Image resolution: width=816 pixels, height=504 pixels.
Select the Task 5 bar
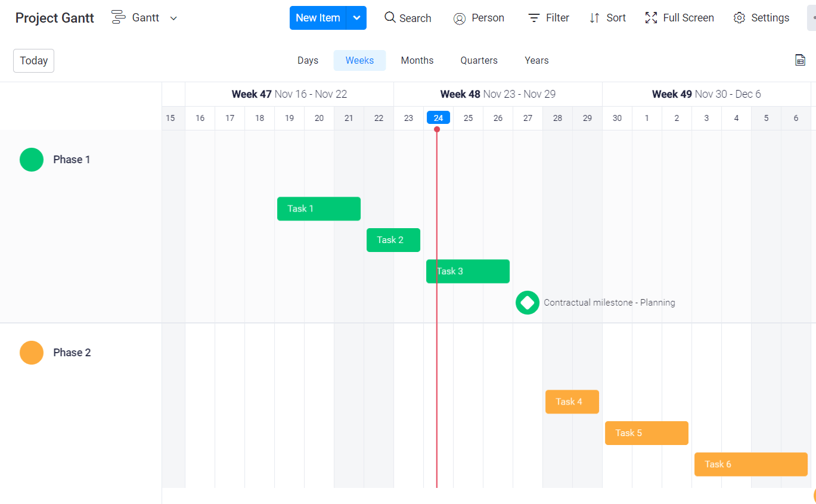pyautogui.click(x=646, y=433)
